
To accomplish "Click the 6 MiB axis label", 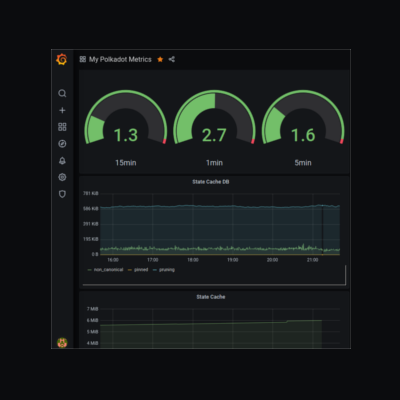I will coord(92,320).
